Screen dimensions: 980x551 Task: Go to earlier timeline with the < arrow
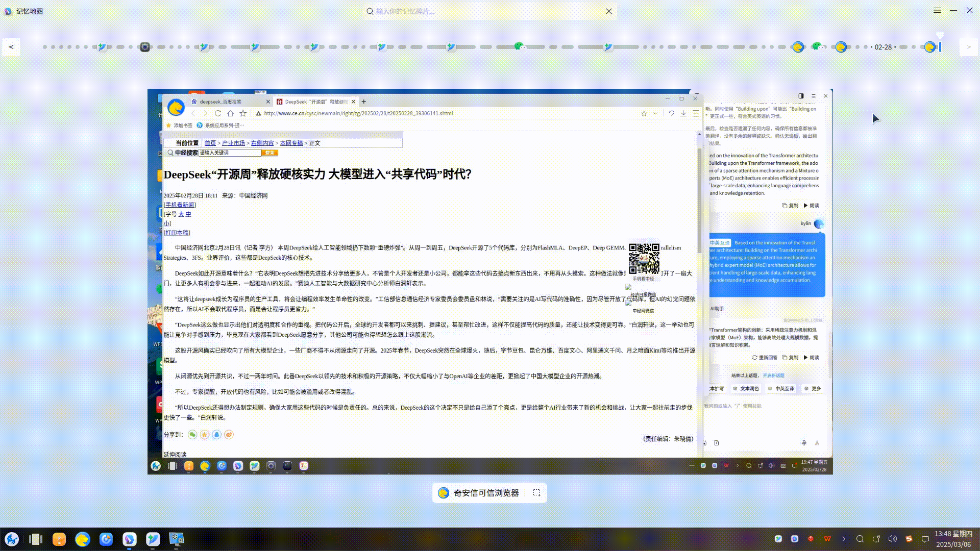[x=11, y=47]
